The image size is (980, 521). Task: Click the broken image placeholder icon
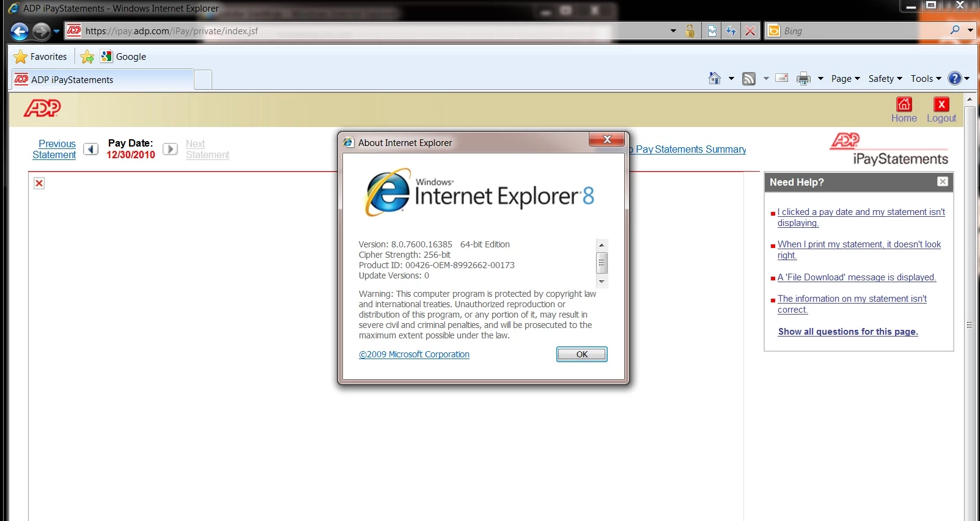(x=39, y=183)
